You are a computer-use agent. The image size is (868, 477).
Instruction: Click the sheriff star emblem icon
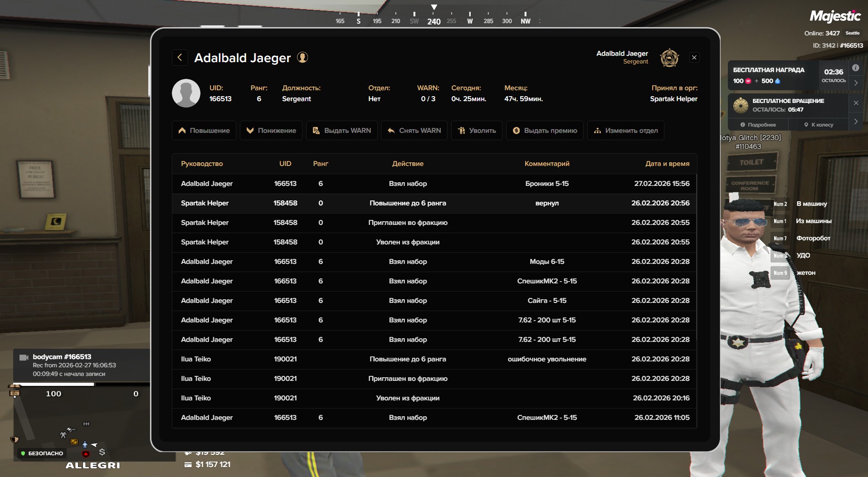(669, 58)
